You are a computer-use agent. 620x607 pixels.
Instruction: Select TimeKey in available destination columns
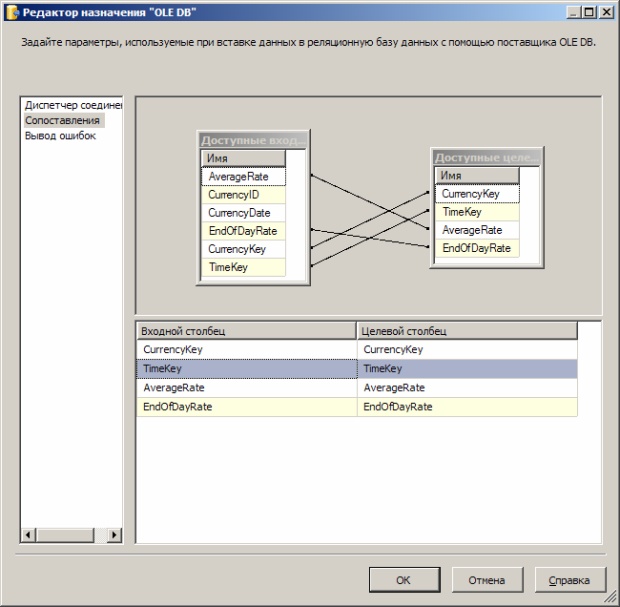pyautogui.click(x=477, y=212)
